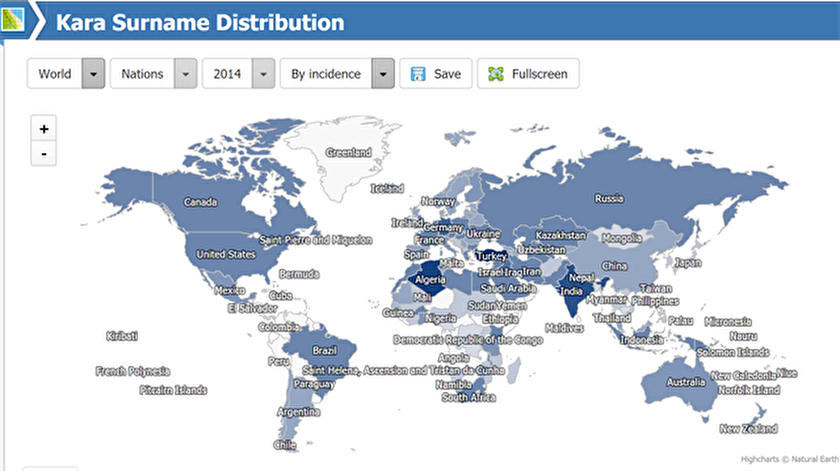This screenshot has height=471, width=840.
Task: Click the El Salvador label
Action: coord(252,308)
